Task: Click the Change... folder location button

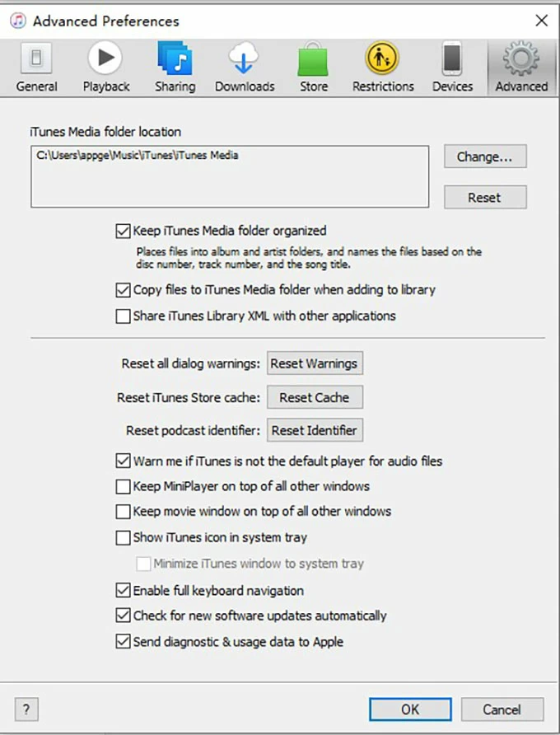Action: click(x=485, y=157)
